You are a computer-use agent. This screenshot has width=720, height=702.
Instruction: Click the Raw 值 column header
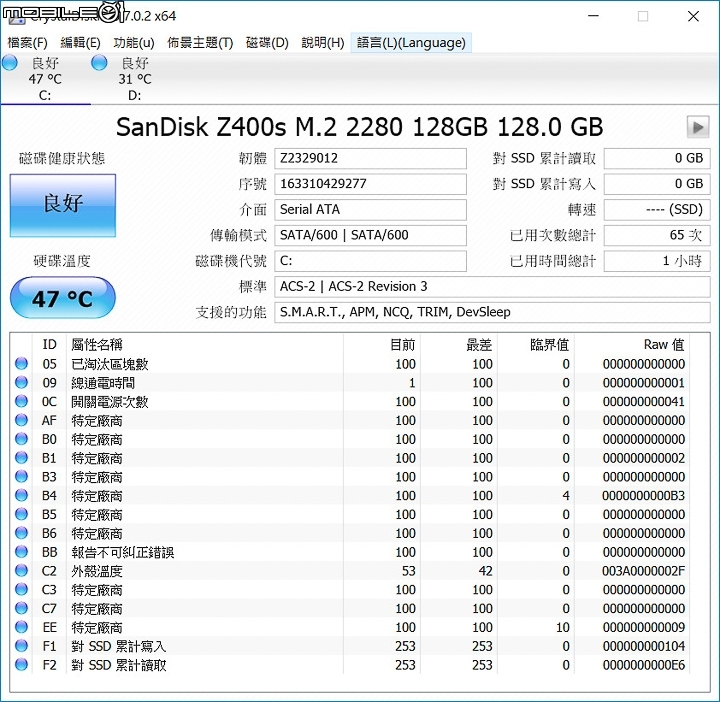[x=631, y=344]
